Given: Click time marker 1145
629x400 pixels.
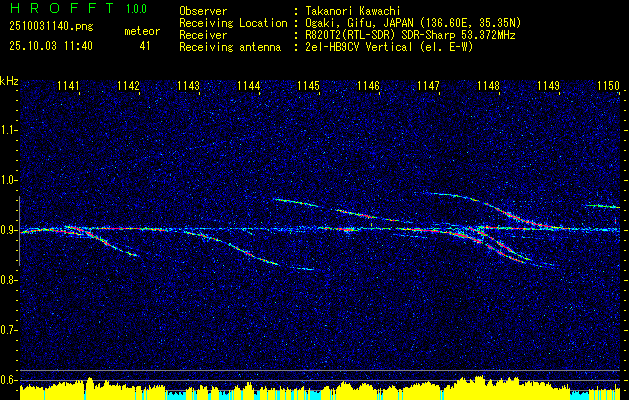Looking at the screenshot, I should coord(308,86).
